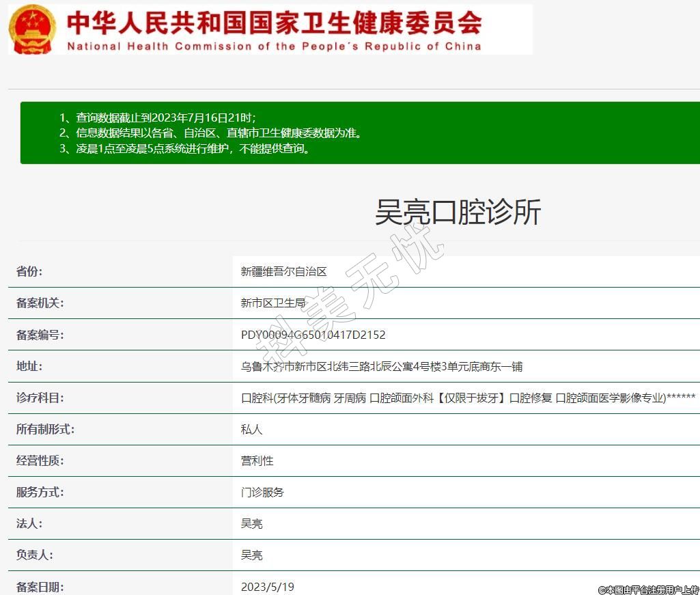
Task: Click the filing number PDY00094G65010417D2152
Action: (313, 335)
